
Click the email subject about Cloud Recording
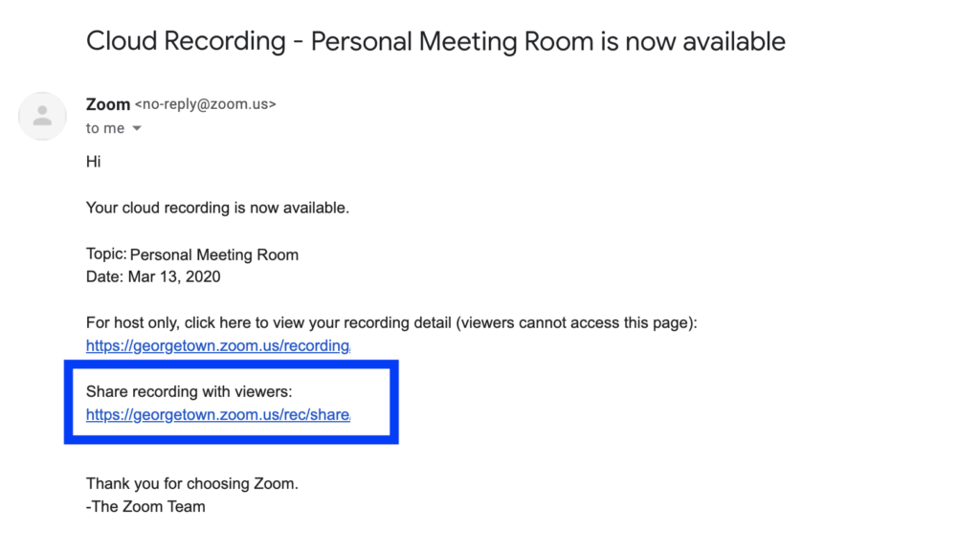tap(435, 41)
